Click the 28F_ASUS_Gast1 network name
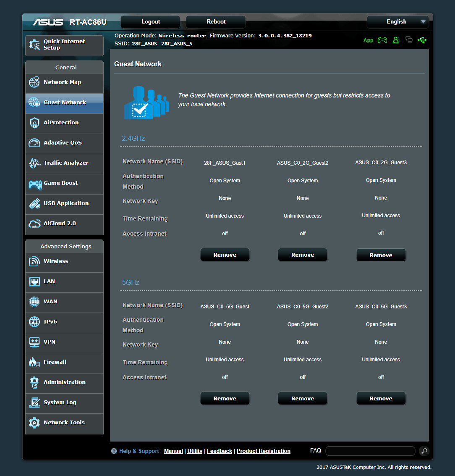This screenshot has height=476, width=455. 225,163
